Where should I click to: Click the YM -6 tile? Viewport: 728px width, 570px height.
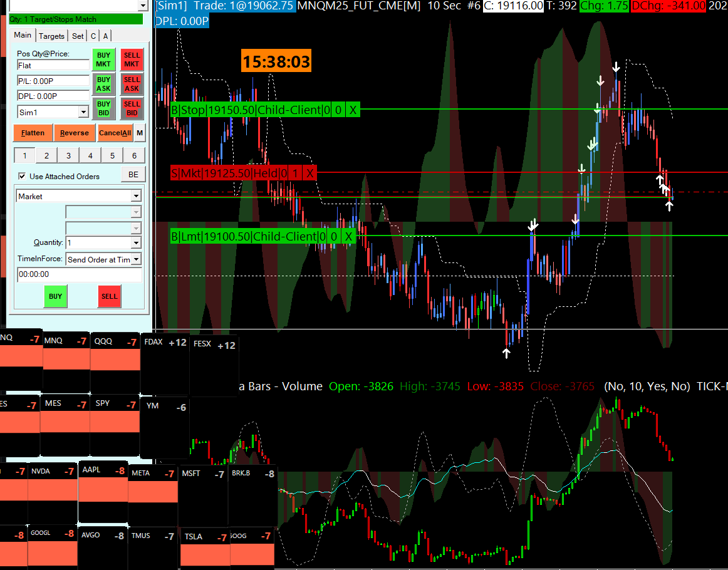(x=164, y=426)
